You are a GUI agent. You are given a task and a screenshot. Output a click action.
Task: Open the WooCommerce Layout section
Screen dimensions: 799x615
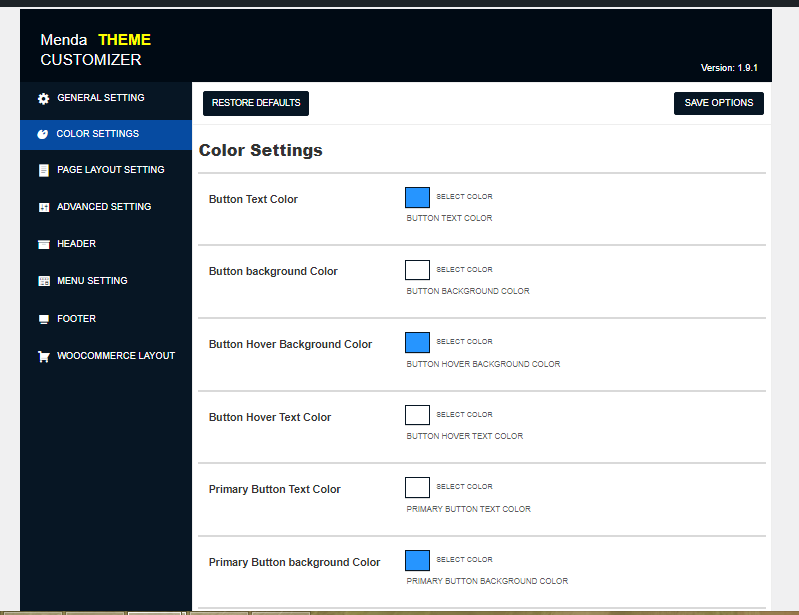(115, 356)
